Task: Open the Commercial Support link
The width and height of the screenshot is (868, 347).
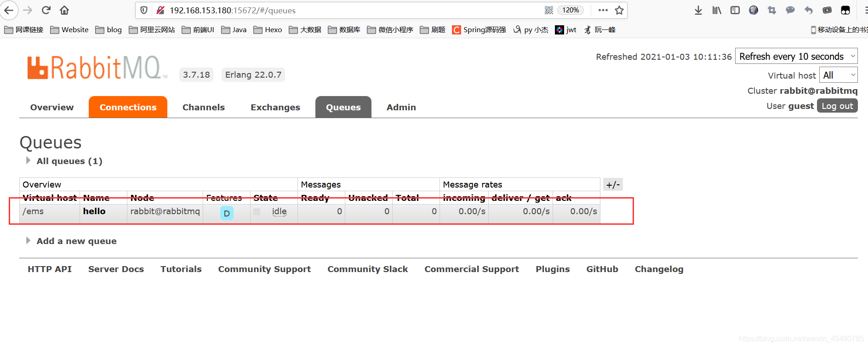Action: 472,269
